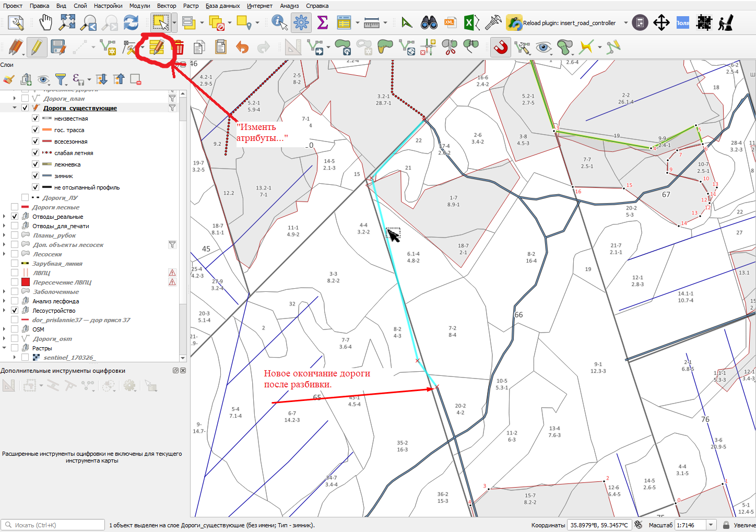Open the Масштаб scale dropdown
The width and height of the screenshot is (756, 532).
click(711, 525)
